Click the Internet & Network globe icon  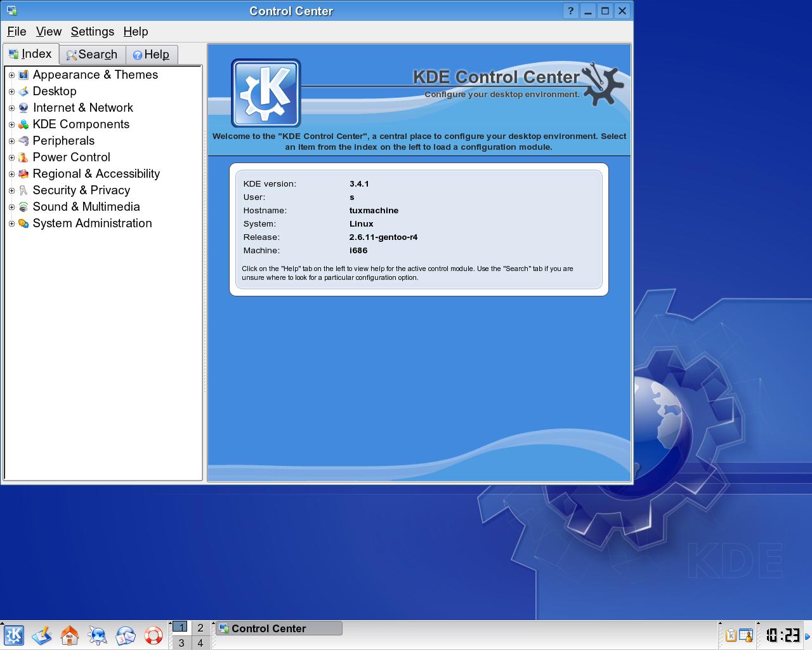23,108
